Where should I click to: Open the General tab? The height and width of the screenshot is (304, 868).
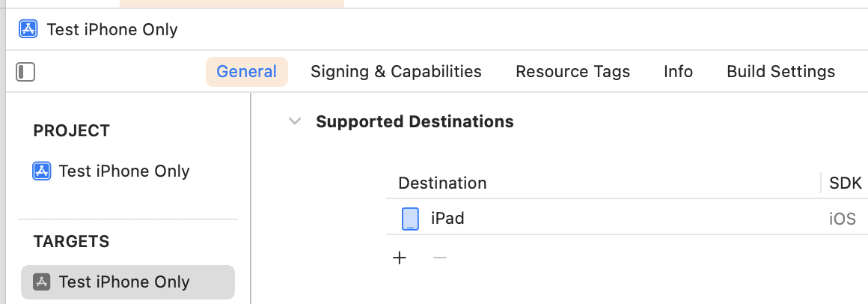[246, 72]
